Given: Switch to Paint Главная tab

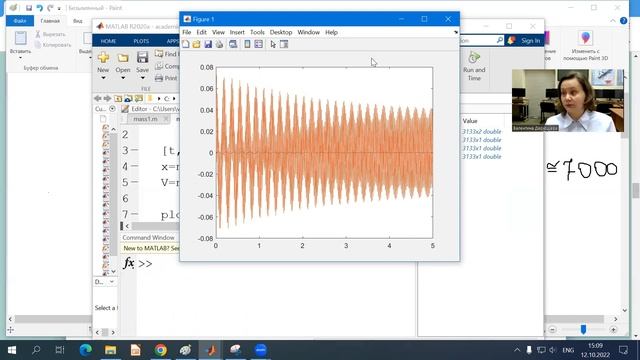Looking at the screenshot, I should coord(50,21).
